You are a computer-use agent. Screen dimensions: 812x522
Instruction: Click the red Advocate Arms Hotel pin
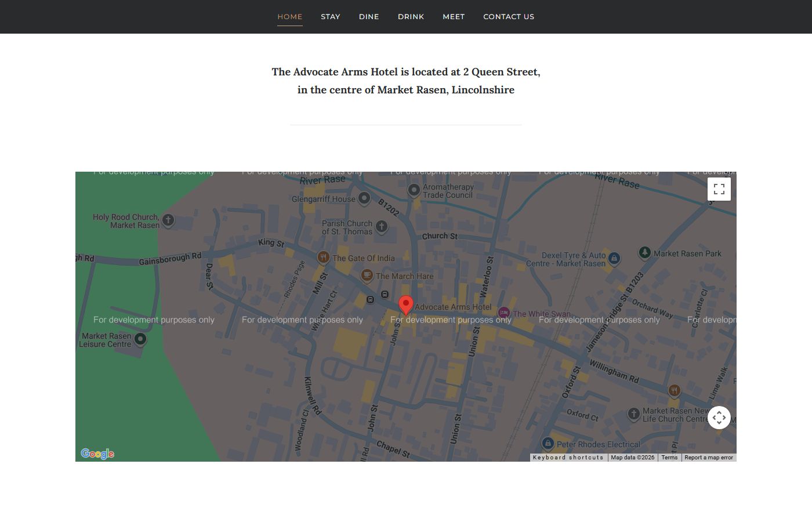pyautogui.click(x=406, y=305)
